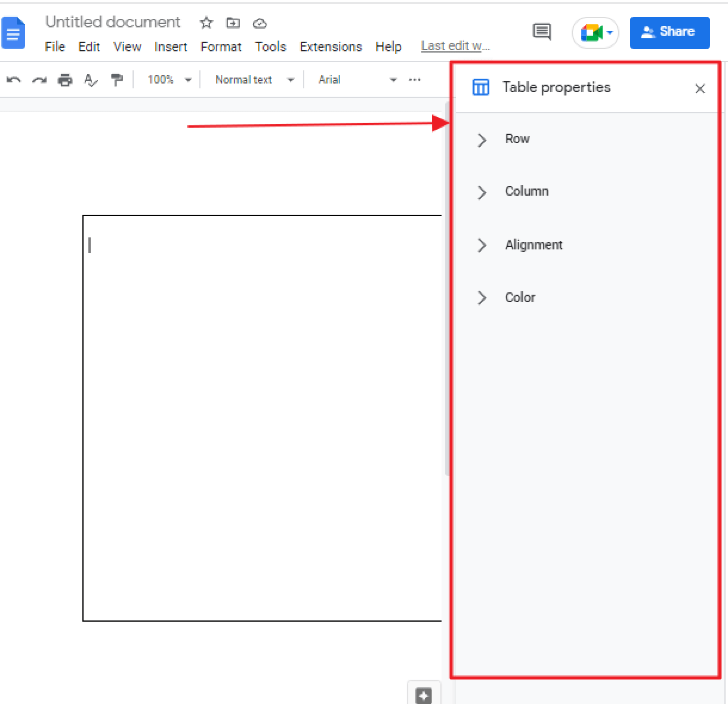Click the Move to folder icon
Viewport: 728px width, 704px height.
[x=233, y=23]
